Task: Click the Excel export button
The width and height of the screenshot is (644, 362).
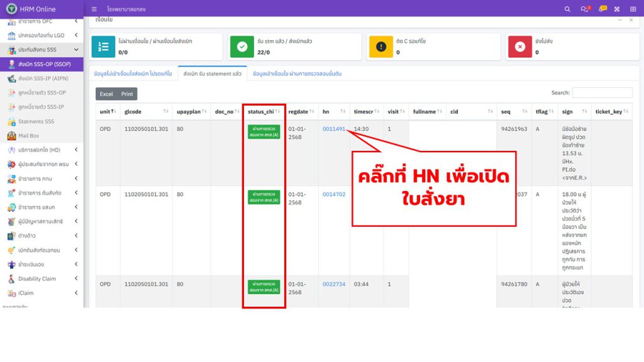Action: (x=106, y=94)
